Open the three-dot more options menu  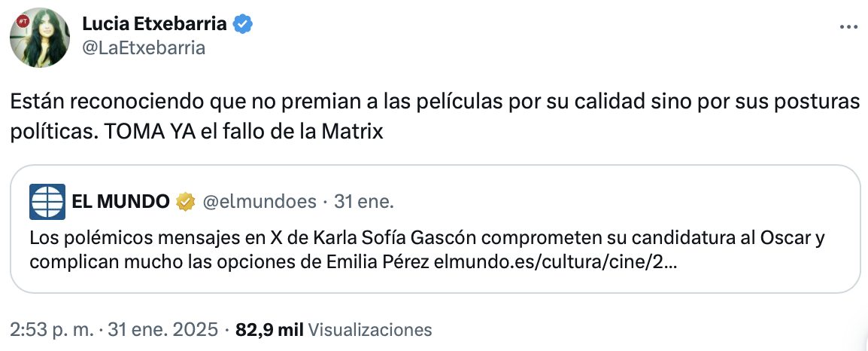tap(848, 26)
